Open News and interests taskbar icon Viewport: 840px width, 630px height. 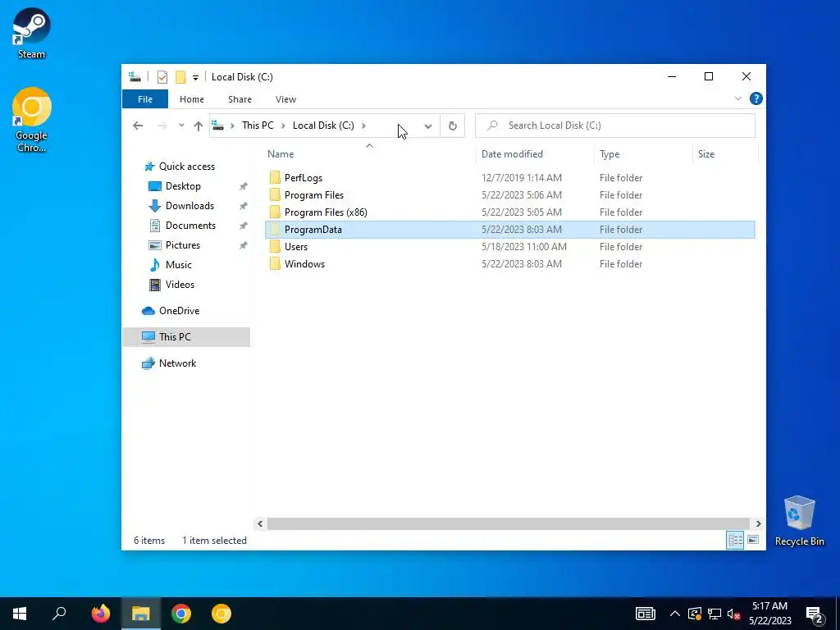646,614
